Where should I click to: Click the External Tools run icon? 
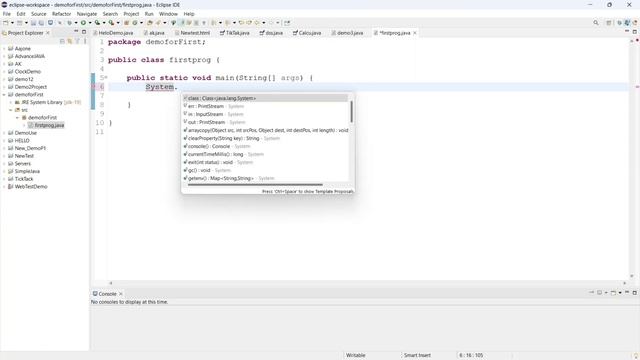(x=111, y=23)
